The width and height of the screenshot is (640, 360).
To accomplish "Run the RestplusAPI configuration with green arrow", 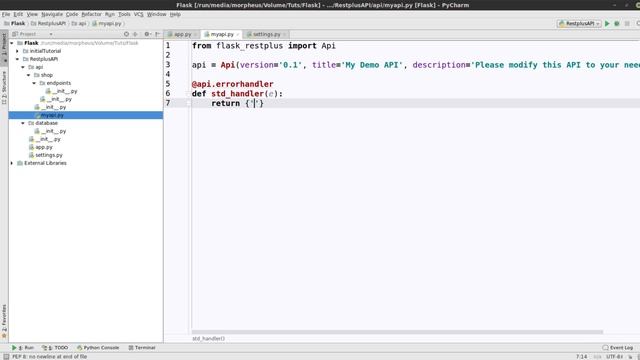I will pyautogui.click(x=607, y=24).
